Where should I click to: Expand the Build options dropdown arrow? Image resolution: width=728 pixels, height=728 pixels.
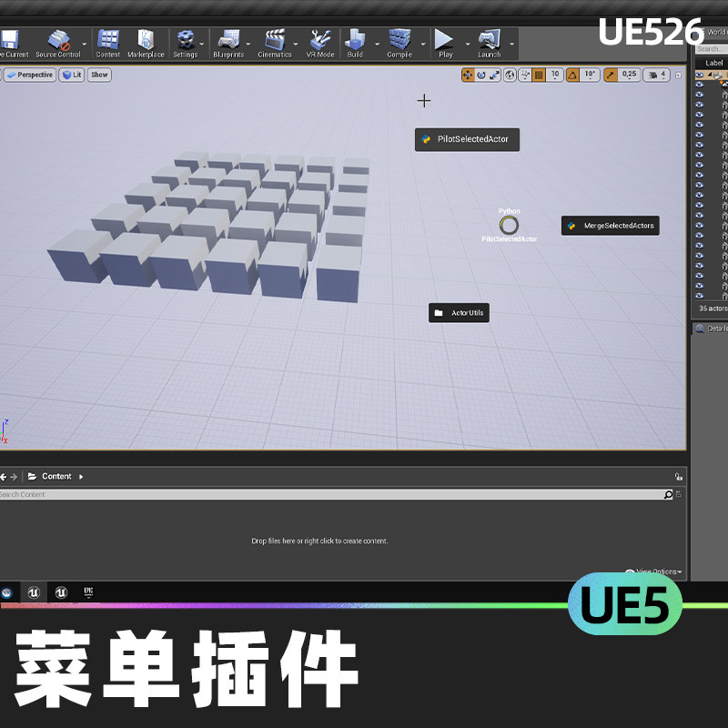(377, 44)
